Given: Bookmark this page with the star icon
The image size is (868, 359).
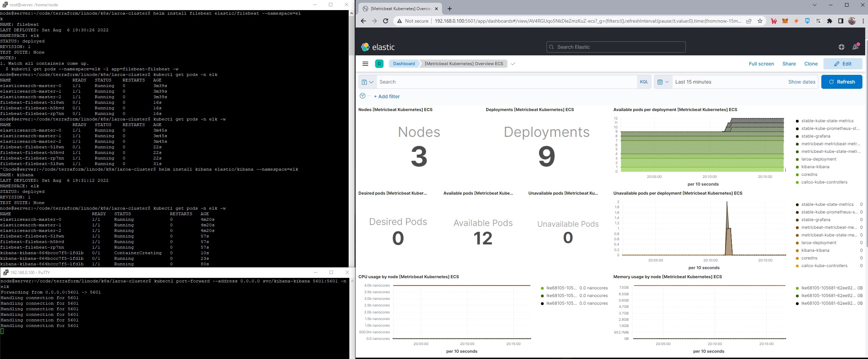Looking at the screenshot, I should pyautogui.click(x=760, y=21).
